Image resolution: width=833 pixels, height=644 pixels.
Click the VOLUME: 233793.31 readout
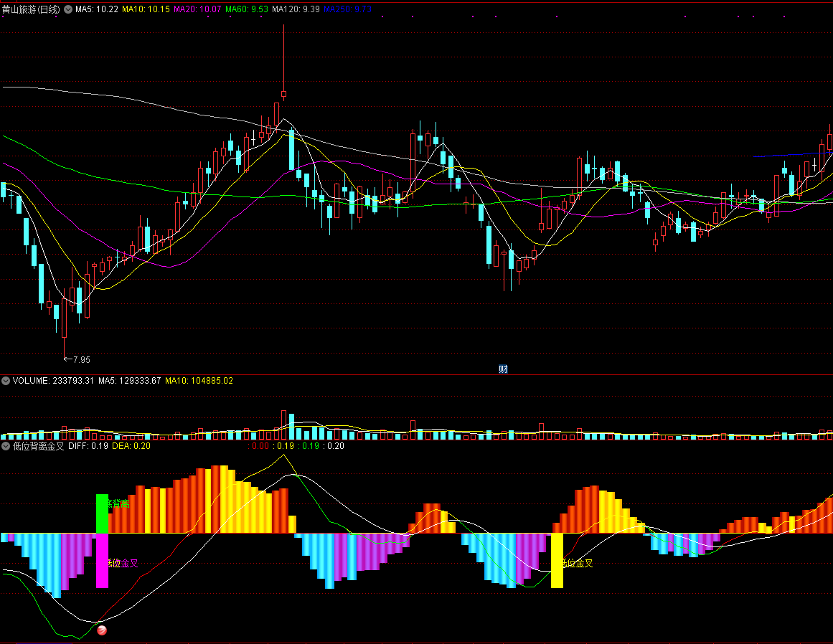(53, 381)
